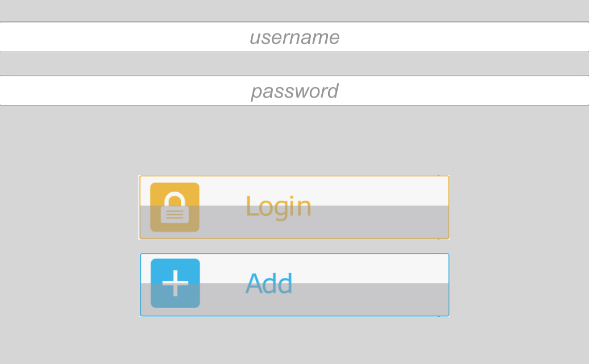Viewport: 589px width, 364px height.
Task: Click the Login button
Action: [x=294, y=207]
